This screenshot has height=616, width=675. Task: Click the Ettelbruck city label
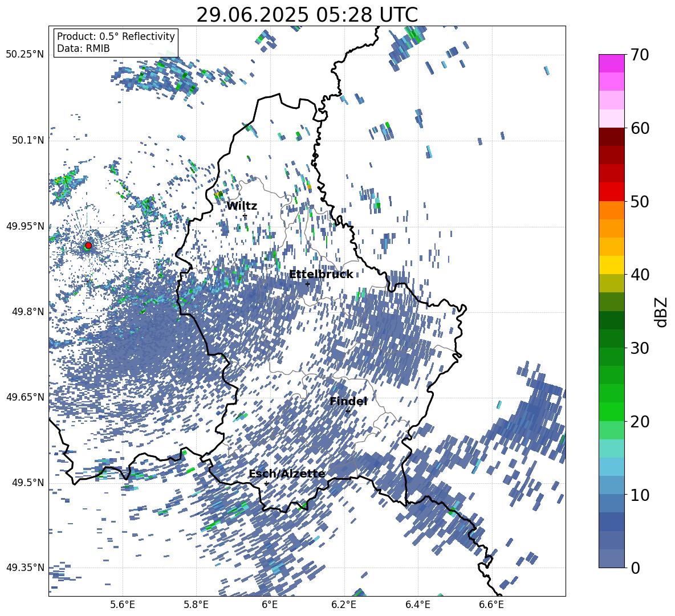pyautogui.click(x=321, y=275)
